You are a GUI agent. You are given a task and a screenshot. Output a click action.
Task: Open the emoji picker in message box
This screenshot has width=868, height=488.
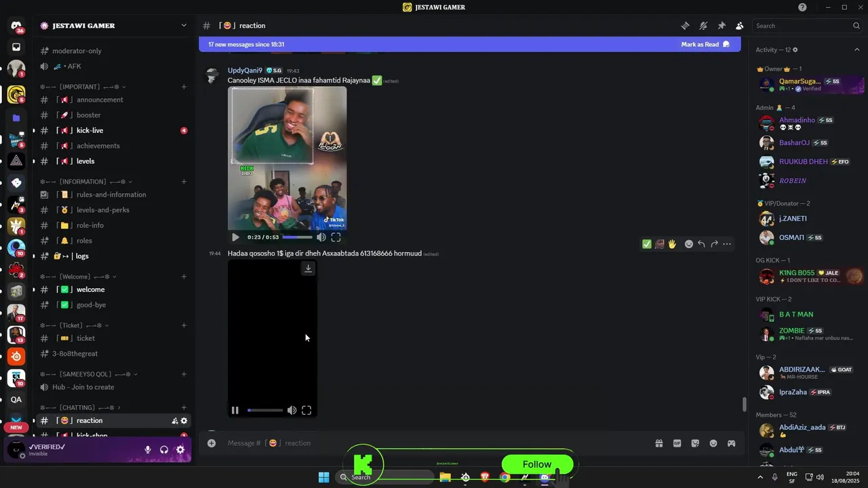[713, 443]
